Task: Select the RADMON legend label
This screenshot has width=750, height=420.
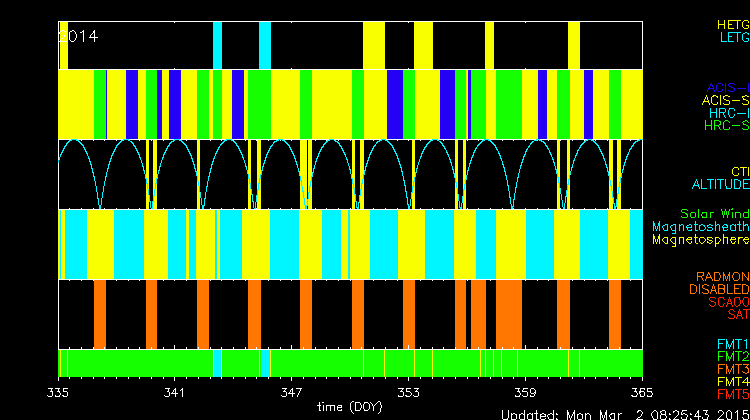Action: click(x=721, y=276)
